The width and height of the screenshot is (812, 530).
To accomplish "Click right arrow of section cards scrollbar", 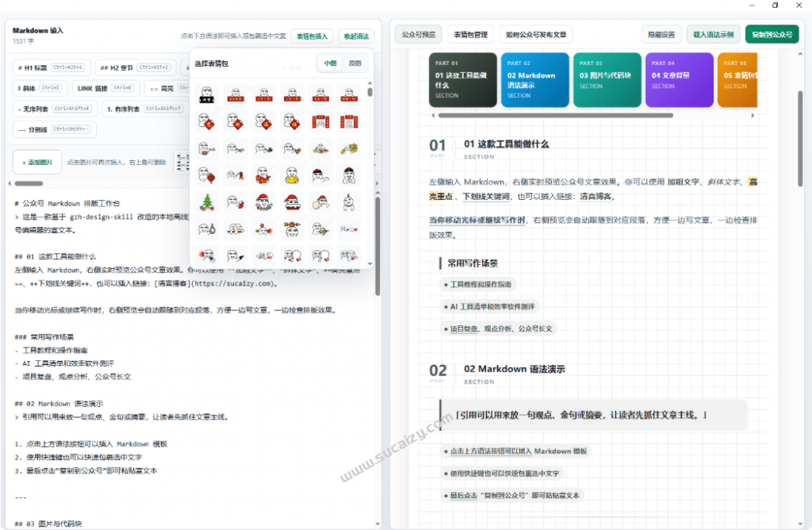I will tap(753, 116).
